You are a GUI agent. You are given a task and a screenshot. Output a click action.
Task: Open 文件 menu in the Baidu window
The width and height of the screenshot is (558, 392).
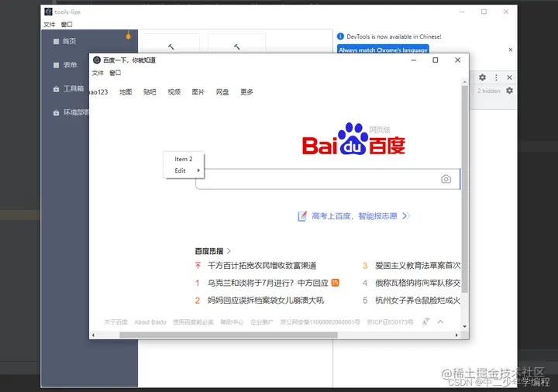(x=98, y=73)
